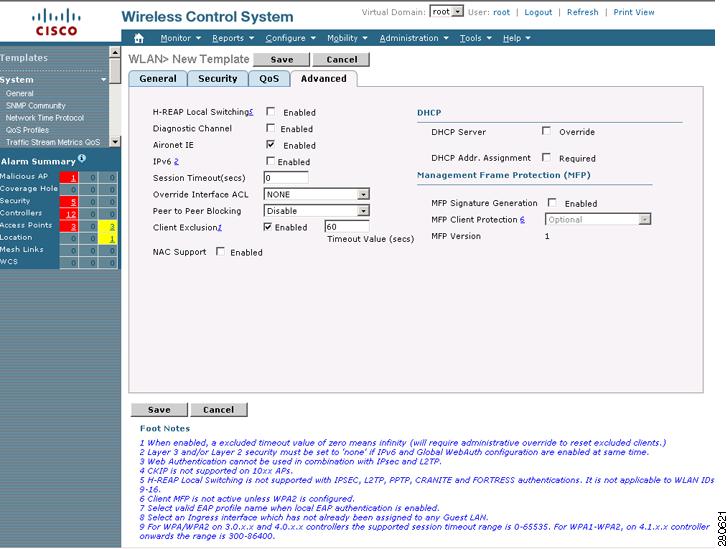Click the root user link
Image resolution: width=728 pixels, height=549 pixels.
click(501, 12)
